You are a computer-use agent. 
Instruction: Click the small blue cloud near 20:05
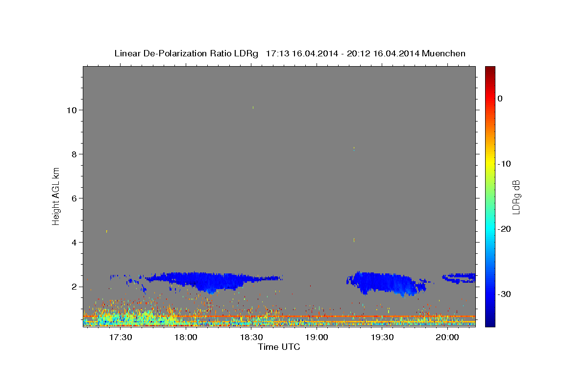tap(459, 278)
